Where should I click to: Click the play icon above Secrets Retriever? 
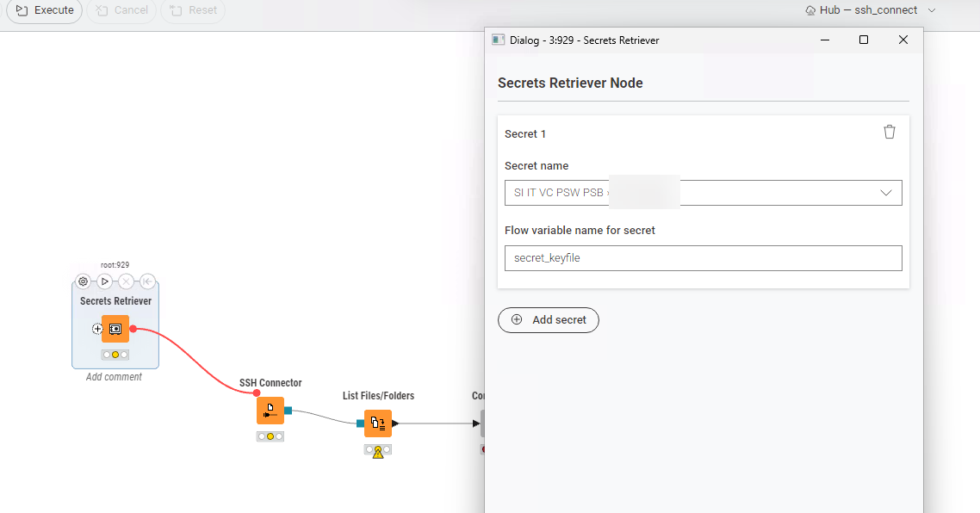coord(104,281)
